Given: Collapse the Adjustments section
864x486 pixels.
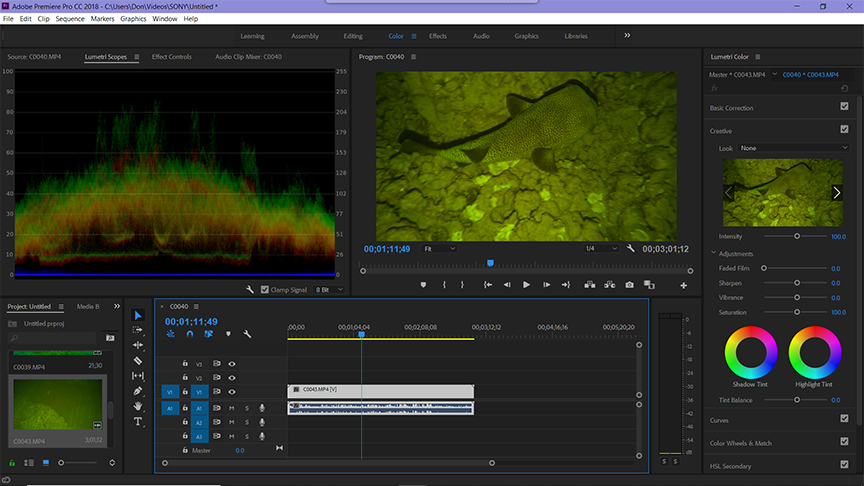Looking at the screenshot, I should (x=714, y=253).
